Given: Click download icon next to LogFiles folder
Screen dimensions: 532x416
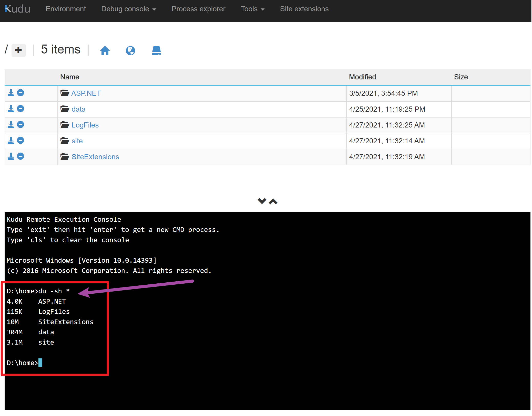Looking at the screenshot, I should [x=12, y=125].
